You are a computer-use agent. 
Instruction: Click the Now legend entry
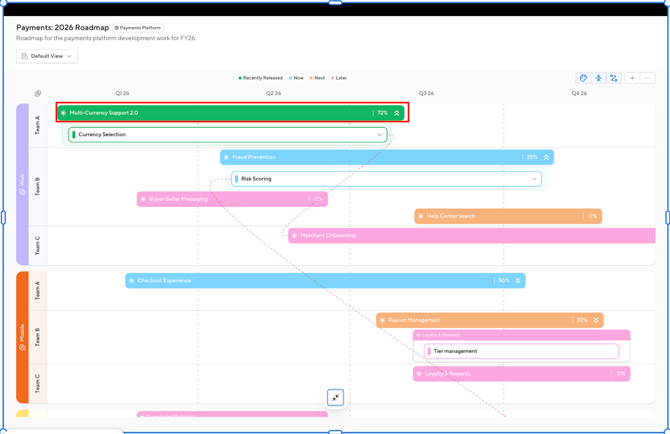[x=296, y=78]
